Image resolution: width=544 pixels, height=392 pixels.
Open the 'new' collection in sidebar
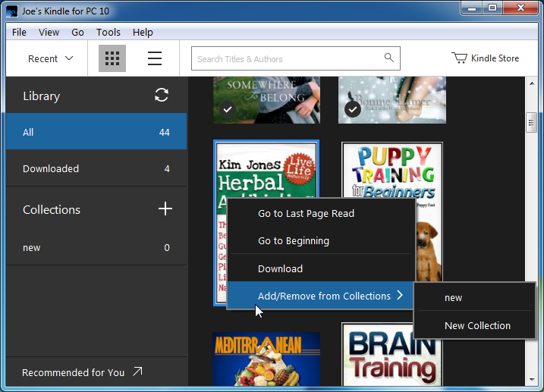tap(96, 247)
